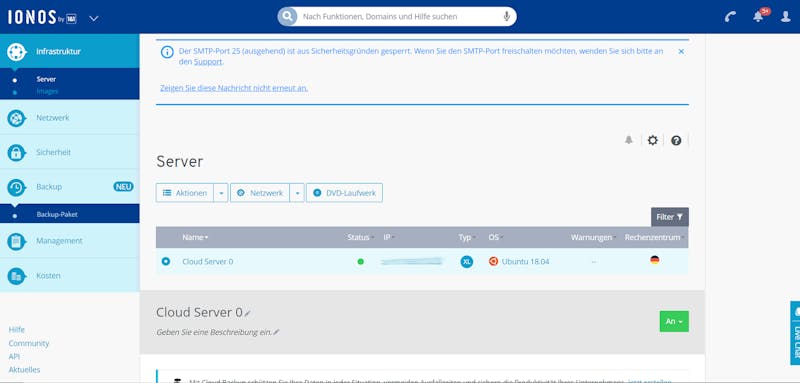Select Server in the sidebar
Image resolution: width=800 pixels, height=383 pixels.
click(46, 79)
